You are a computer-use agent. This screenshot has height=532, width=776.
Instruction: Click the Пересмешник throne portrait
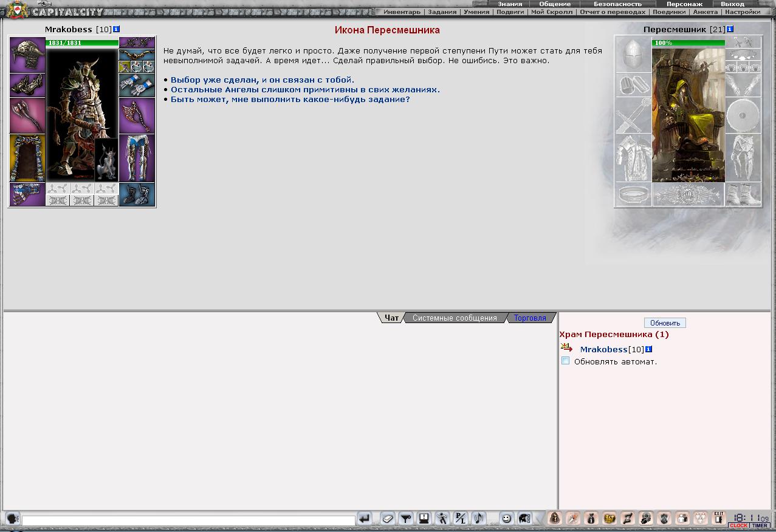click(688, 115)
